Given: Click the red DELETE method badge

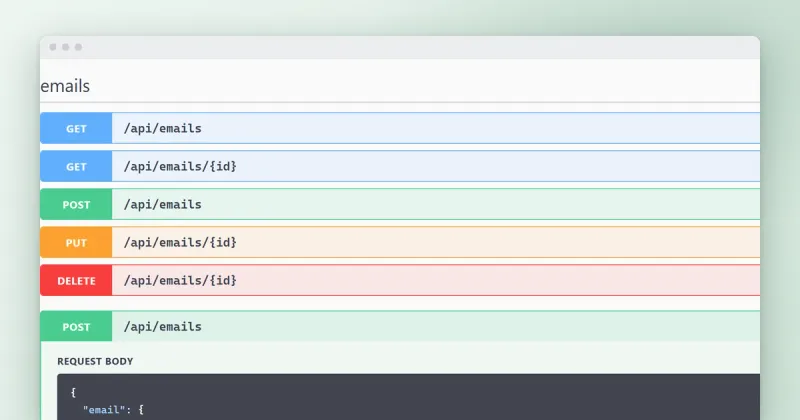Looking at the screenshot, I should [76, 281].
